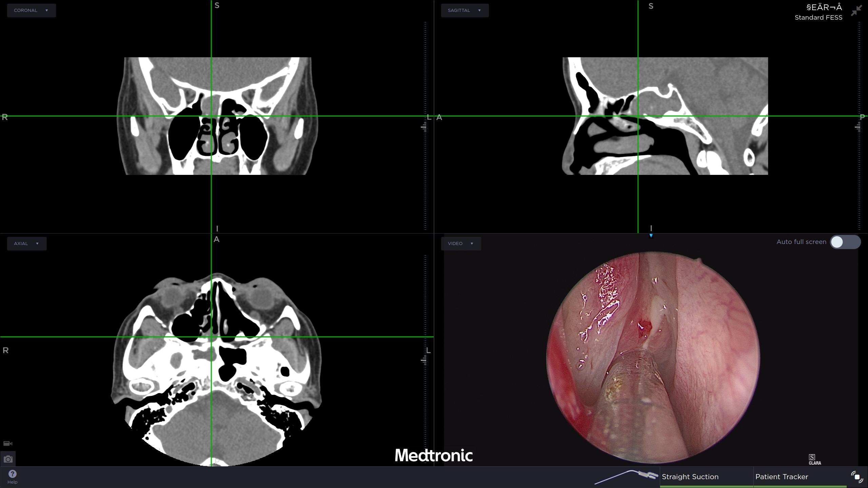Open the CORONAL view dropdown

tap(31, 11)
